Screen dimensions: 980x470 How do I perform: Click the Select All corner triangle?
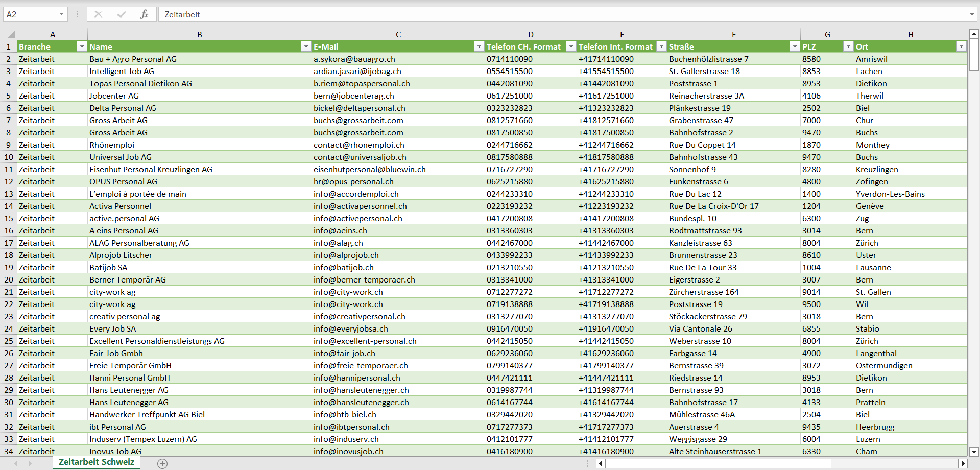[11, 35]
